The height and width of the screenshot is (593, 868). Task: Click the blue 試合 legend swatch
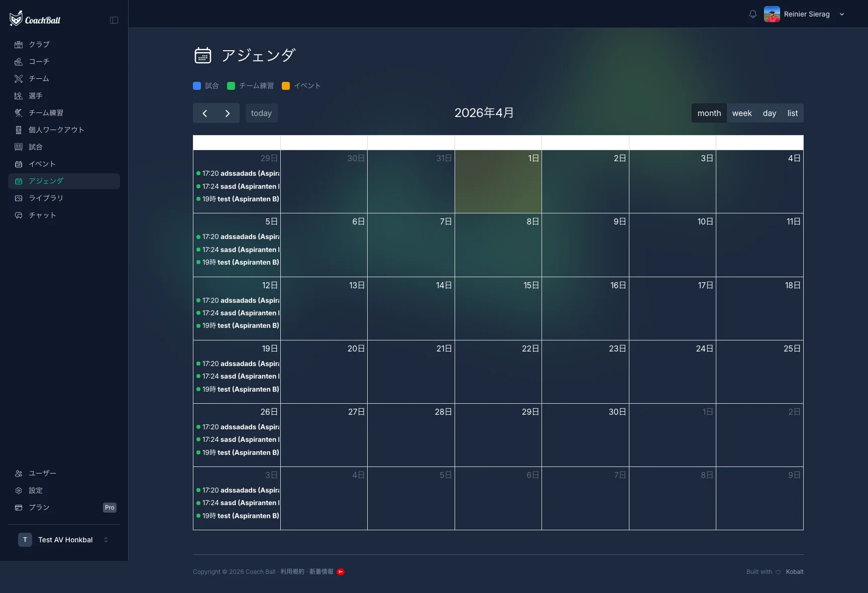point(197,86)
